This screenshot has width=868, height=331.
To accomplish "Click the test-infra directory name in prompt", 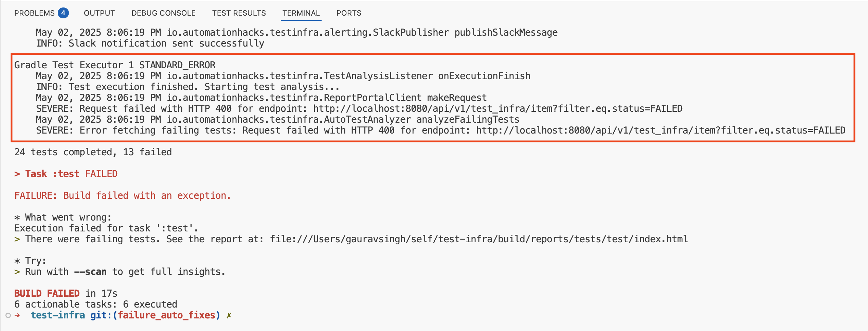I will [x=58, y=315].
